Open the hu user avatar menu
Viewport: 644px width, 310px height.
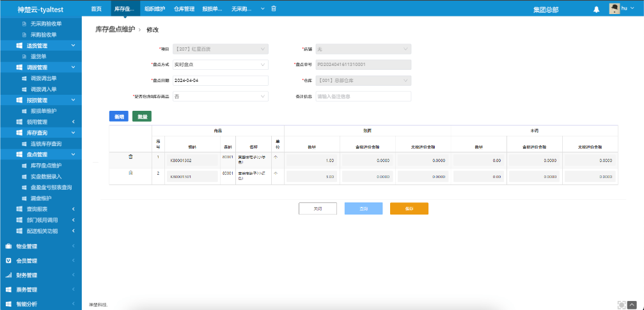click(615, 8)
